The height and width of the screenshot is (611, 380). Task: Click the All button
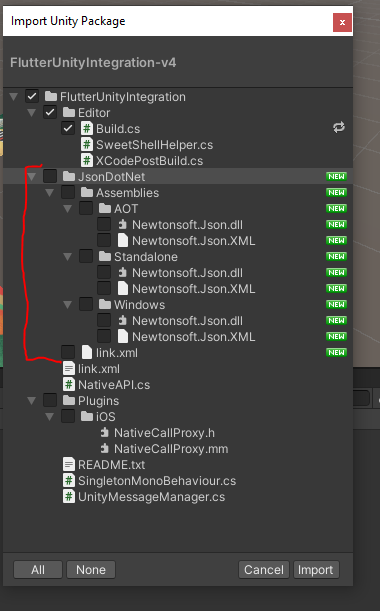[x=38, y=569]
